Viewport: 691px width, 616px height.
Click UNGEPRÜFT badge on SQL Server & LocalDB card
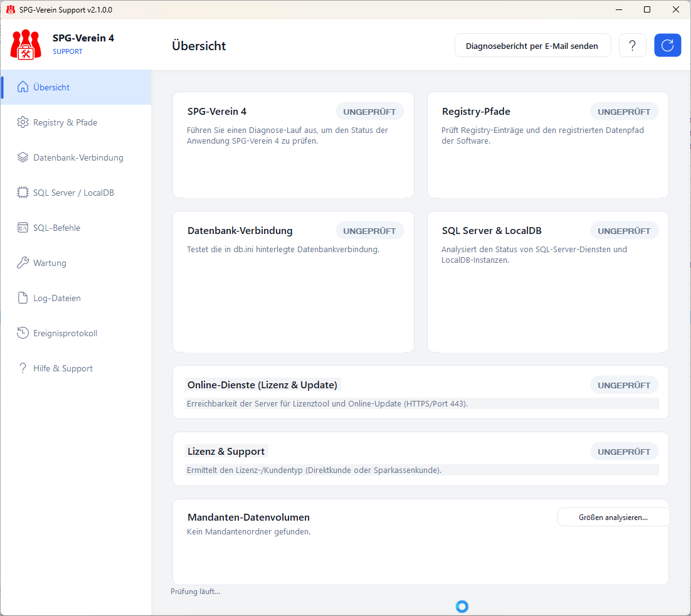pyautogui.click(x=624, y=231)
